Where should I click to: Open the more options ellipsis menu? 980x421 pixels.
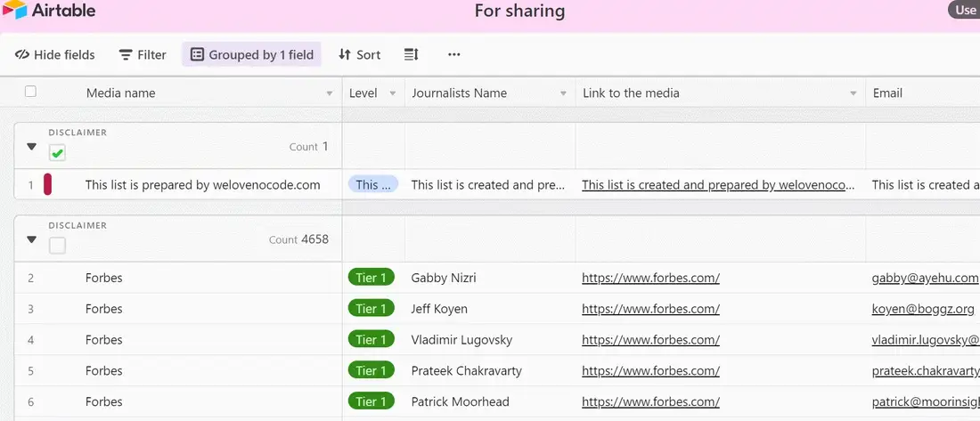[454, 55]
